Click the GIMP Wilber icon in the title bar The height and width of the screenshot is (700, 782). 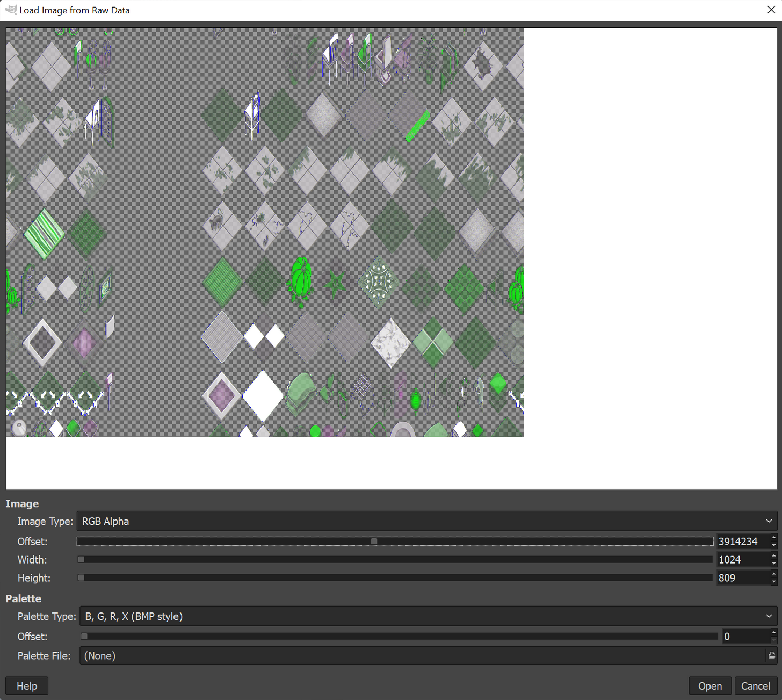[11, 9]
